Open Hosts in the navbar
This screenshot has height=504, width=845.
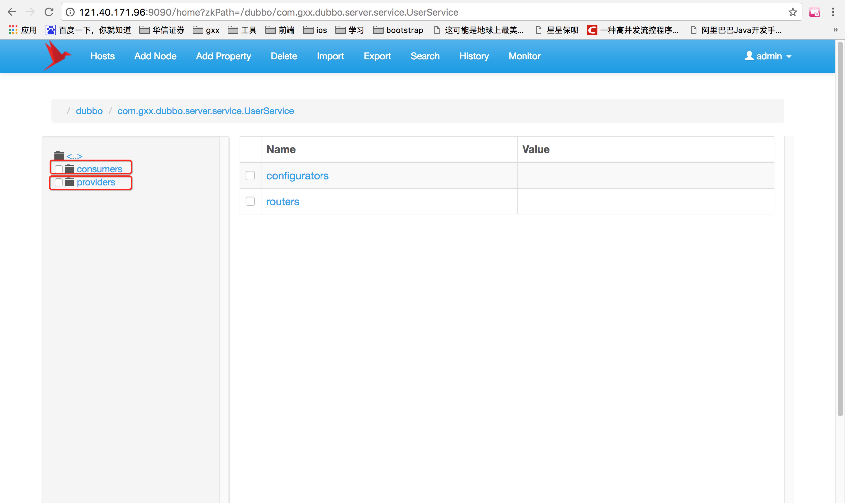click(x=102, y=56)
